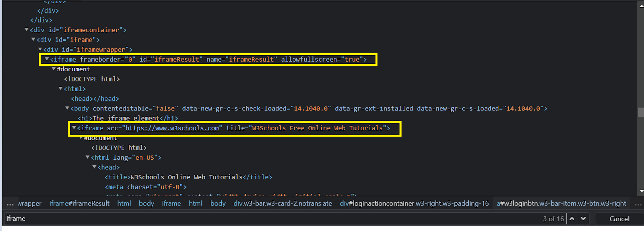Viewport: 644px width, 231px height.
Task: Select the h1 "The iframe element" line
Action: (128, 118)
